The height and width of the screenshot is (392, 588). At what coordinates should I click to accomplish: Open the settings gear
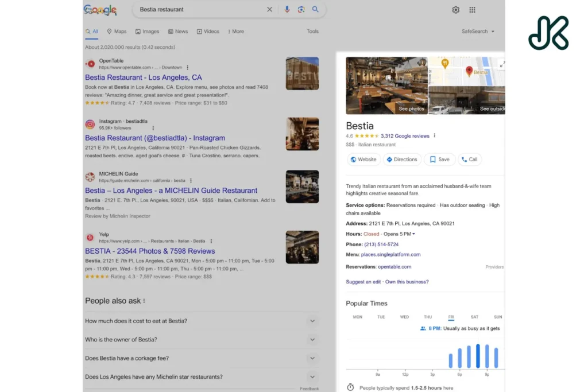(x=455, y=10)
